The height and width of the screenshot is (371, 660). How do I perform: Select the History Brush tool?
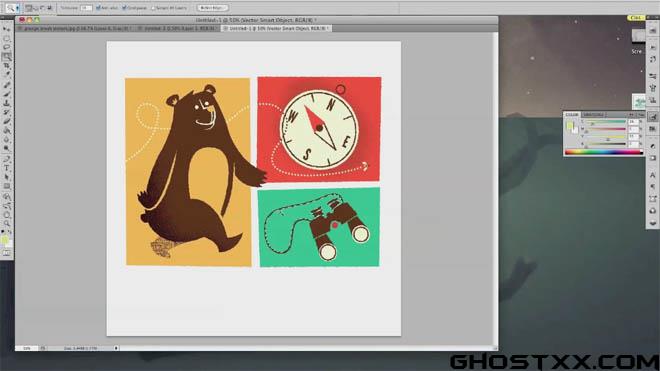coord(6,112)
